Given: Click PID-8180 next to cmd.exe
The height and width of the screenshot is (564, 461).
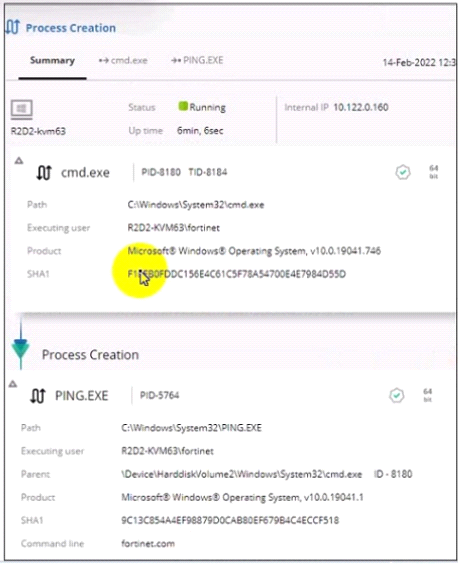Looking at the screenshot, I should (x=161, y=172).
